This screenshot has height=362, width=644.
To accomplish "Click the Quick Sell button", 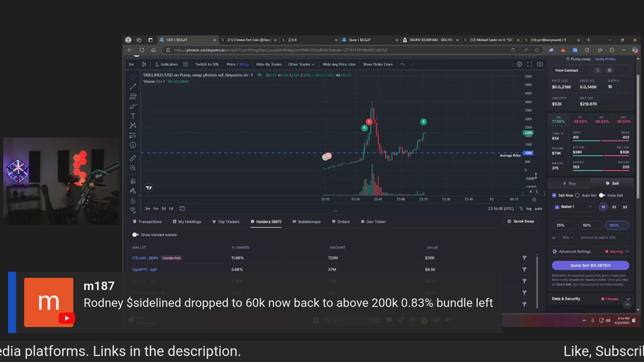I will [x=590, y=265].
